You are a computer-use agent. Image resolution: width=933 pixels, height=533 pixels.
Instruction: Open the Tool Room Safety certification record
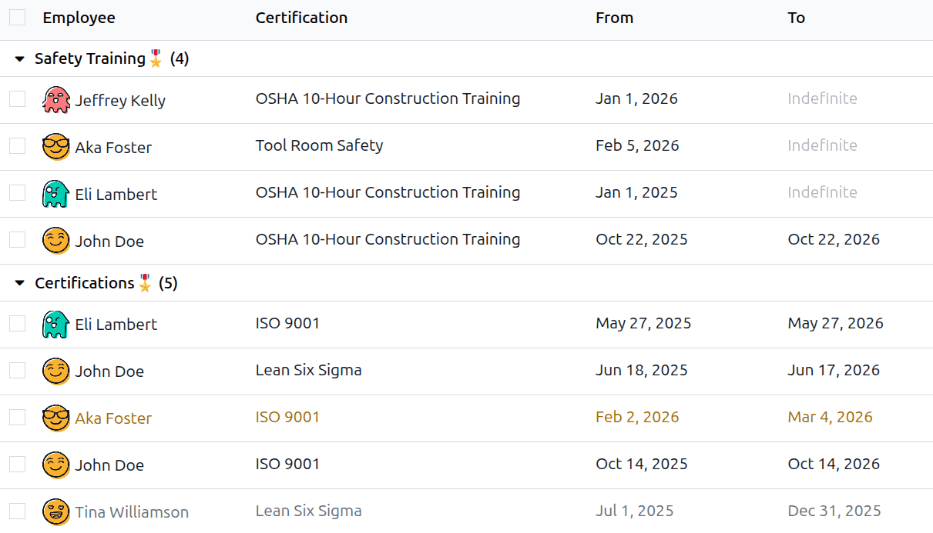click(320, 146)
